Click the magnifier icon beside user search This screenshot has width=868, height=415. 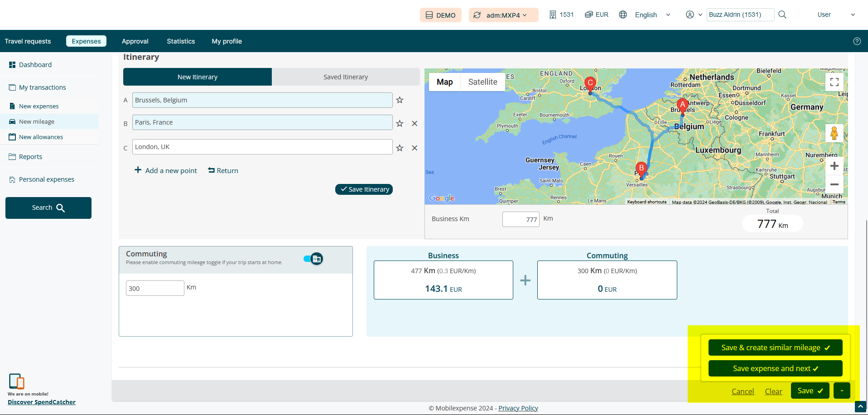tap(782, 14)
